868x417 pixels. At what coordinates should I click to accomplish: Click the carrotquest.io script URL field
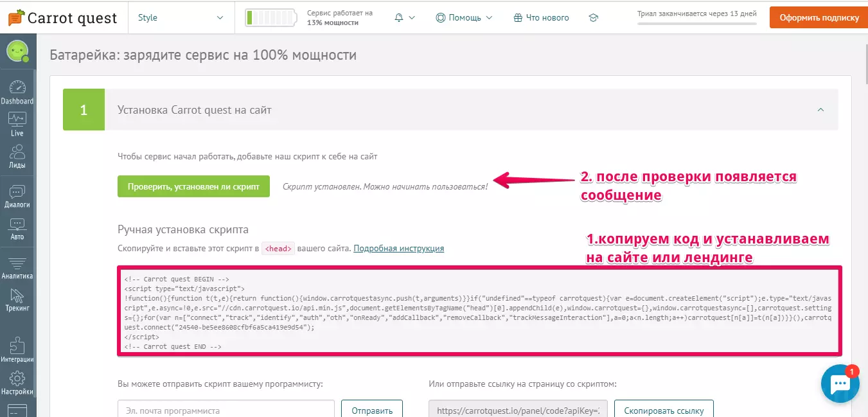[x=518, y=411]
